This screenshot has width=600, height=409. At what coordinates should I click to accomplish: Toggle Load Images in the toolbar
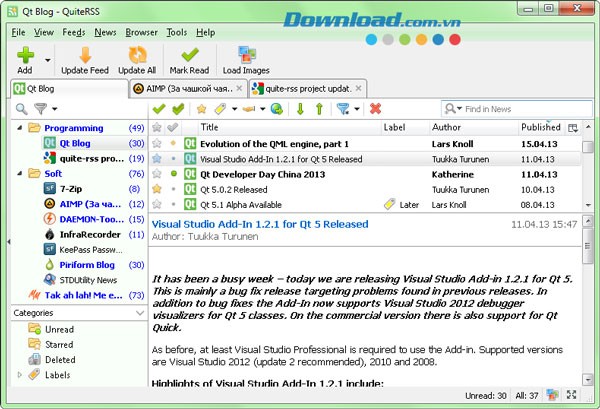pos(245,55)
